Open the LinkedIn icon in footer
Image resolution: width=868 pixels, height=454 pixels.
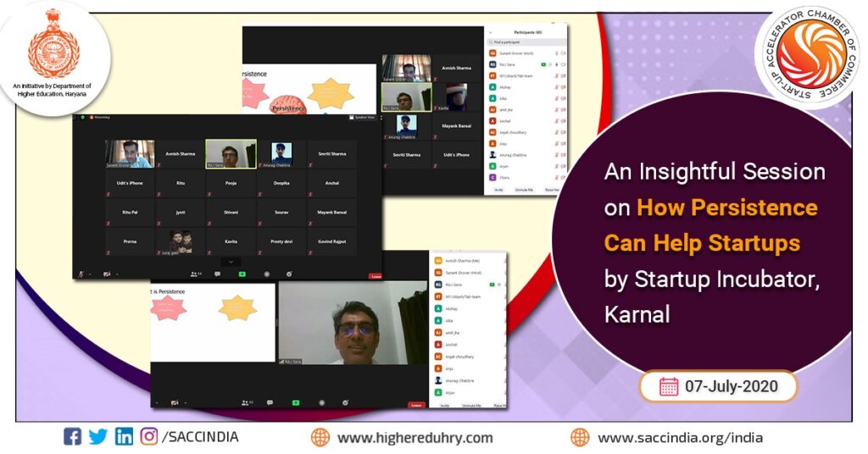124,437
